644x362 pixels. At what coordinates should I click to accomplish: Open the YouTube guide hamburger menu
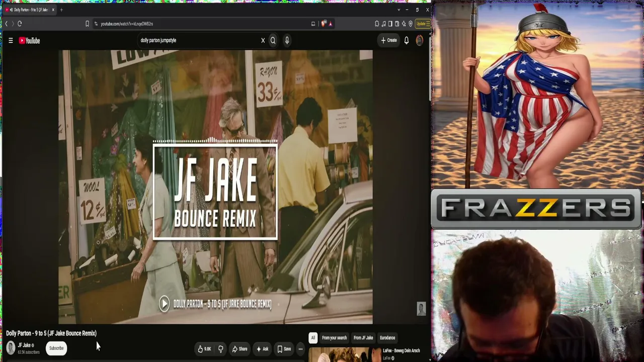coord(11,41)
